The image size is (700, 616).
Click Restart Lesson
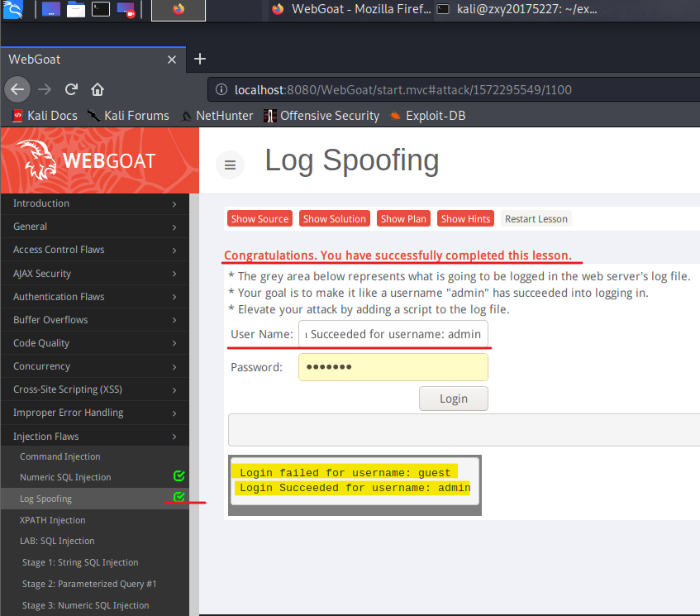tap(536, 219)
